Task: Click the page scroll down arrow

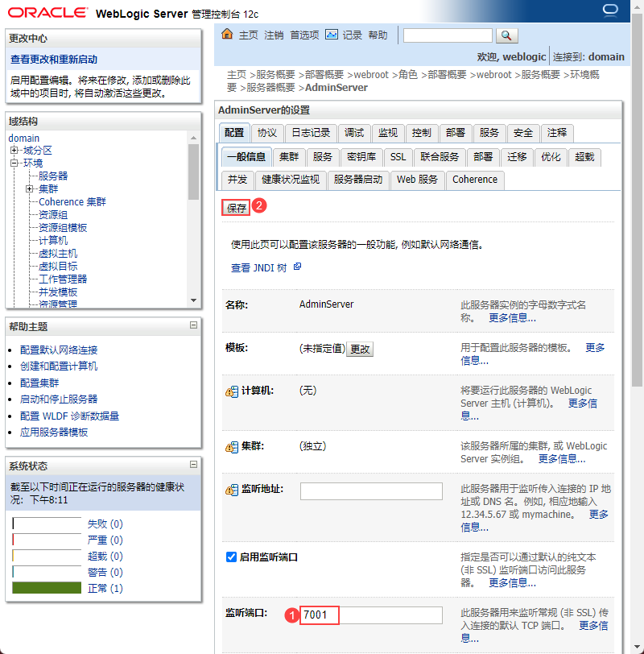Action: tap(637, 648)
